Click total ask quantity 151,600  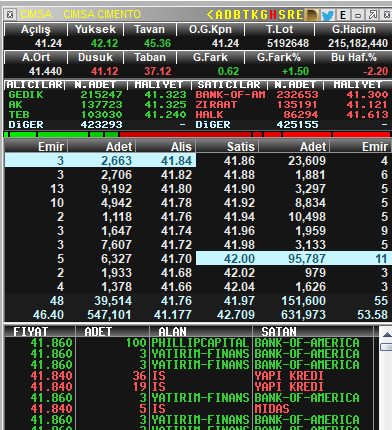tap(303, 301)
